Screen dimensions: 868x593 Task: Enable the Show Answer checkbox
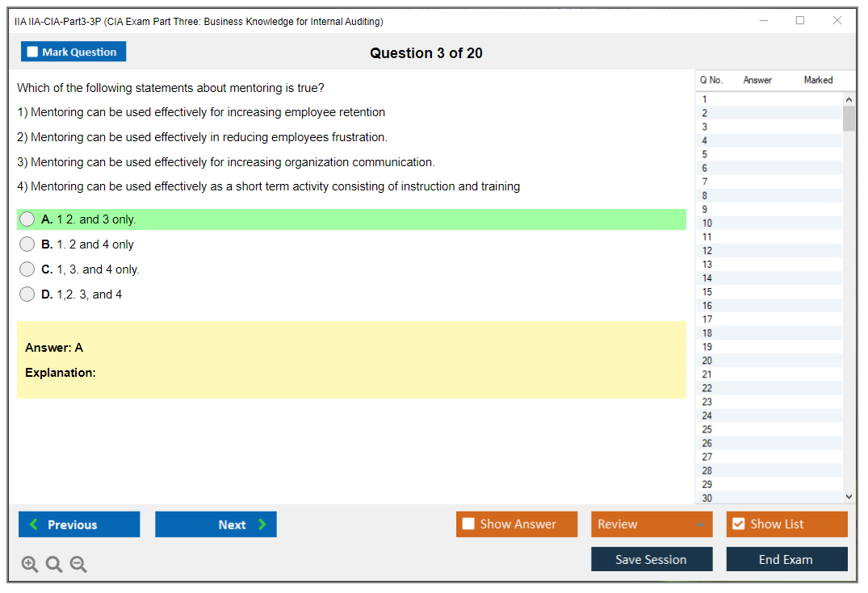[x=468, y=524]
